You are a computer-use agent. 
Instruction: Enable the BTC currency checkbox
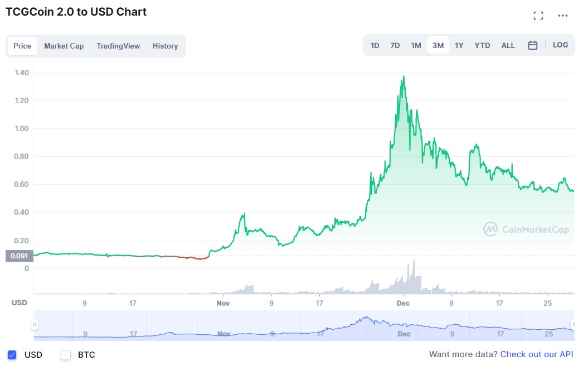(x=66, y=354)
